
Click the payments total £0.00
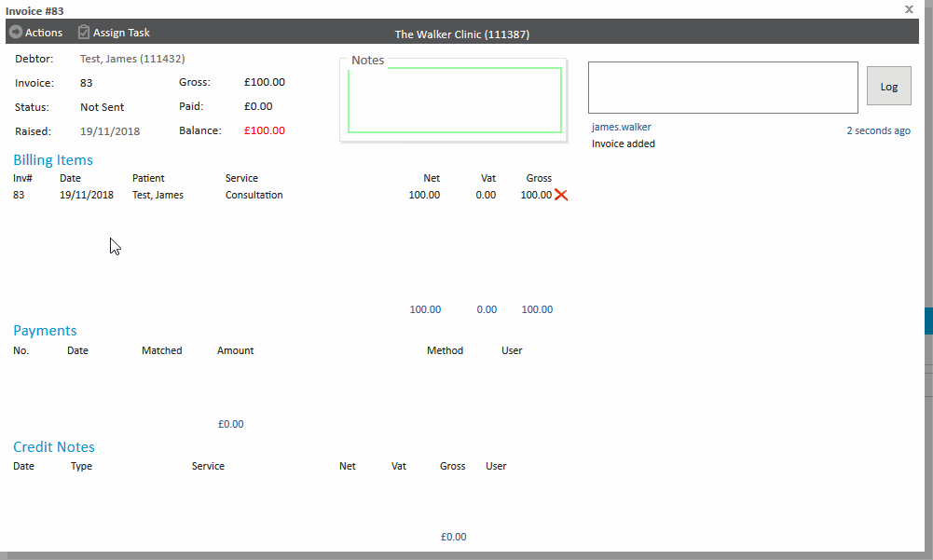point(231,424)
